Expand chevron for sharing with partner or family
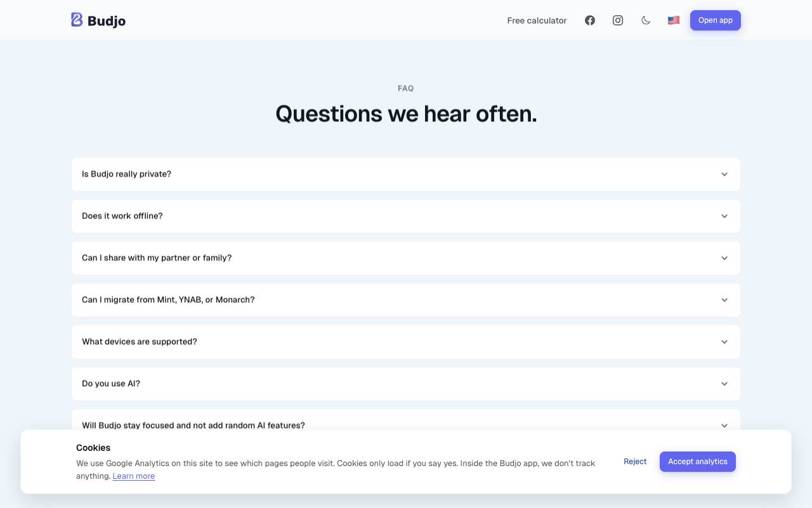This screenshot has width=812, height=508. click(724, 258)
